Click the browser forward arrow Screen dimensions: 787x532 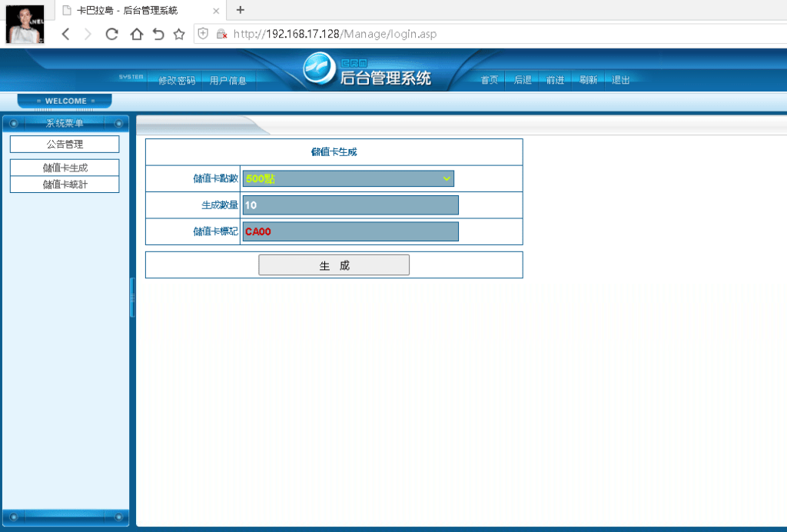click(x=88, y=34)
